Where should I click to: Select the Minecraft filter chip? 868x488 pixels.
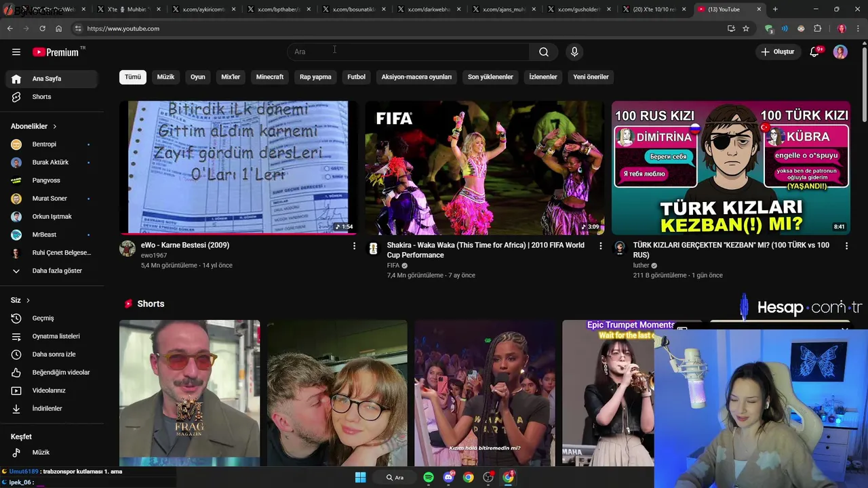point(270,77)
